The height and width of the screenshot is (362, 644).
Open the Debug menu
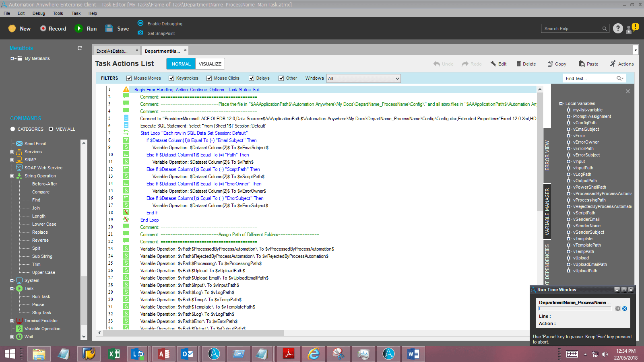click(39, 13)
